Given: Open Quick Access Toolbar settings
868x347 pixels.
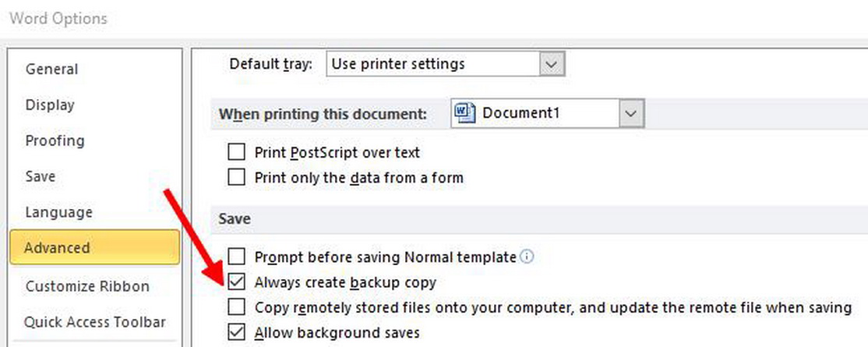Looking at the screenshot, I should (94, 322).
